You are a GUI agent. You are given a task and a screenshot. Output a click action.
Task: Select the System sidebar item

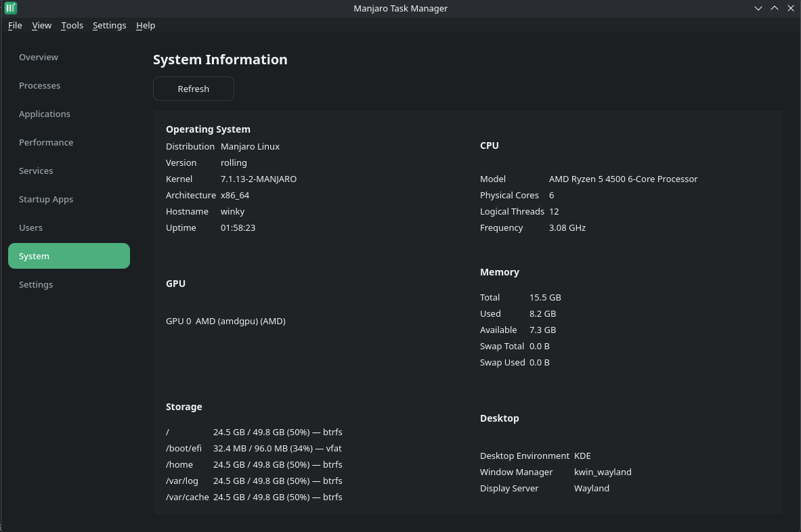point(69,256)
